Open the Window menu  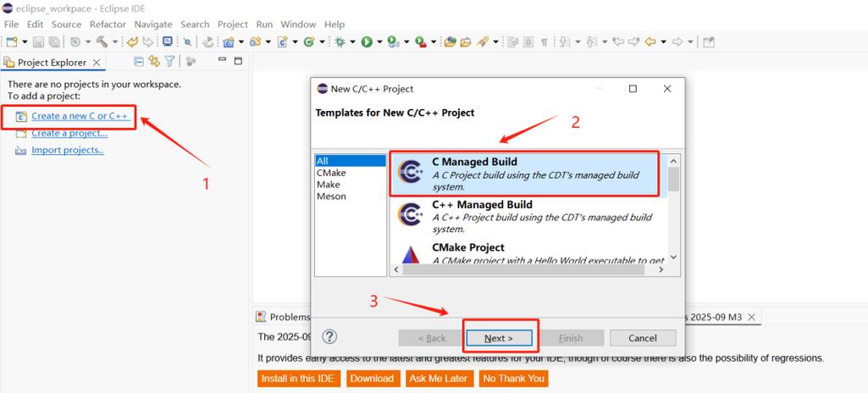[x=298, y=25]
